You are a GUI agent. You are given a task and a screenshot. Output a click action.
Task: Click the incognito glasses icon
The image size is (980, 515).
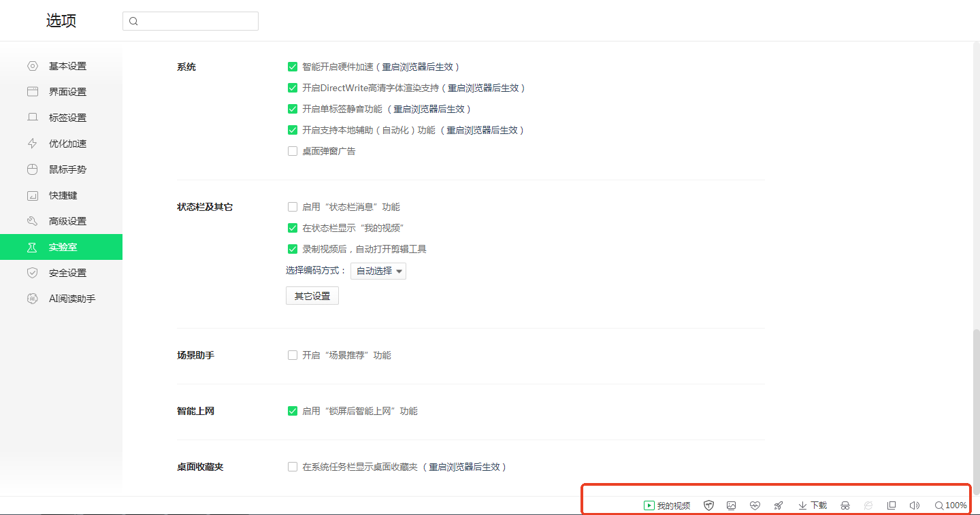tap(845, 505)
